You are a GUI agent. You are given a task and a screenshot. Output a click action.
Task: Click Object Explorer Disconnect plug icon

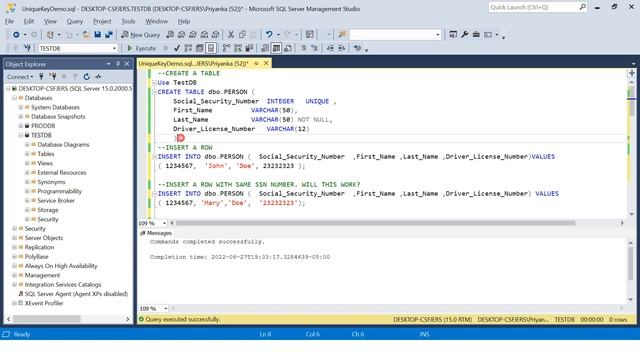[x=53, y=77]
